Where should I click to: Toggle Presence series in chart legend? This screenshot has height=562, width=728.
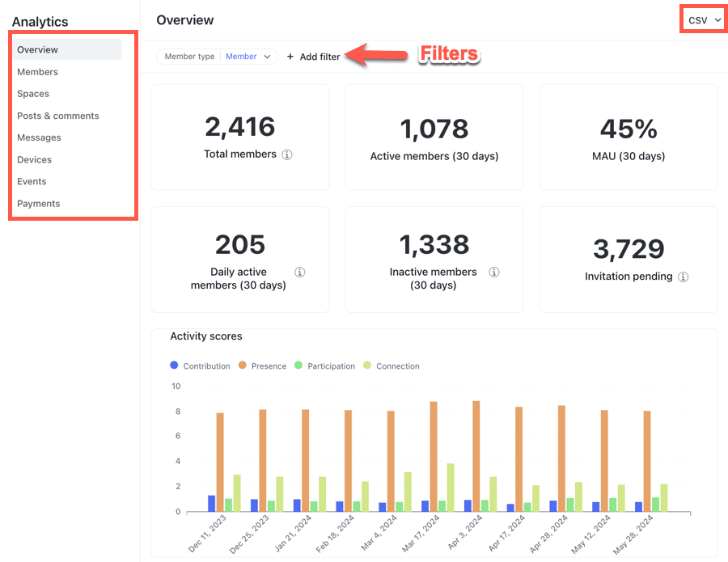click(x=263, y=366)
